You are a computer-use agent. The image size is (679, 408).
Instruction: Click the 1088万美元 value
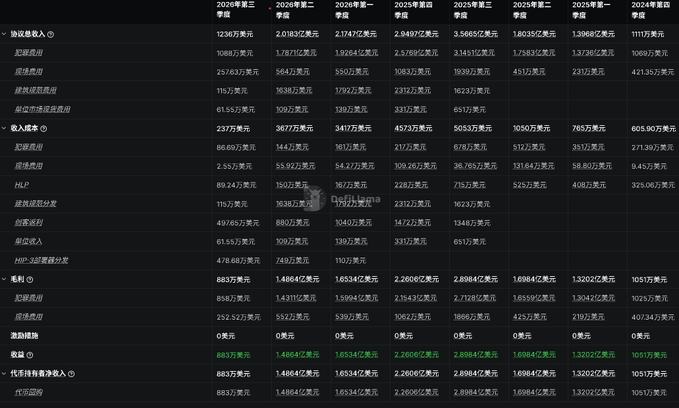pyautogui.click(x=235, y=53)
